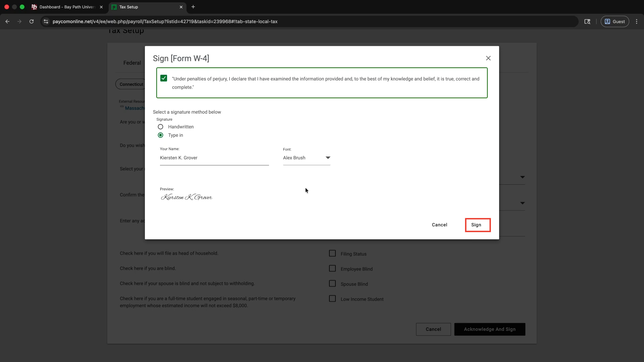Screen dimensions: 644x362
Task: Open the site information icon in address bar
Action: click(x=46, y=21)
